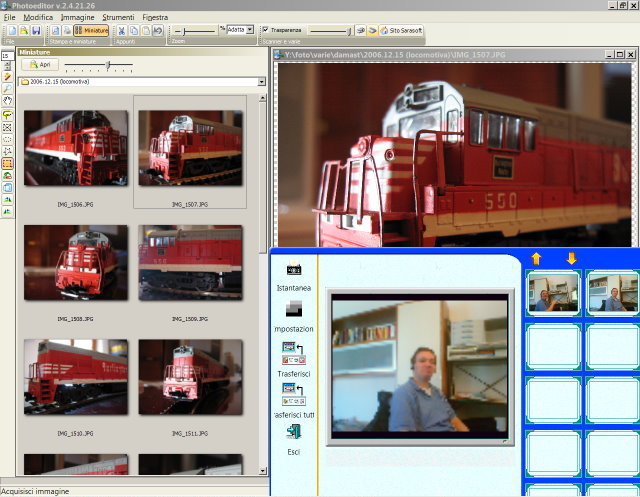The width and height of the screenshot is (640, 497).
Task: Click the bottom mountain image tool icon
Action: [7, 211]
